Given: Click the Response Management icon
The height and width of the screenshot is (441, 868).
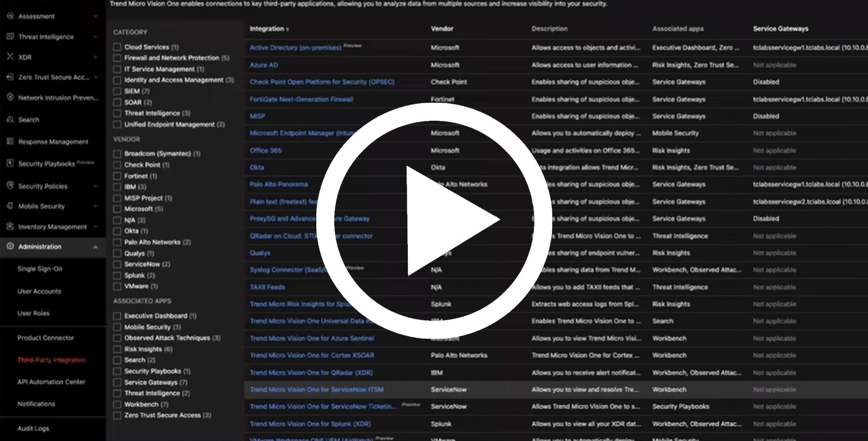Looking at the screenshot, I should (x=10, y=142).
